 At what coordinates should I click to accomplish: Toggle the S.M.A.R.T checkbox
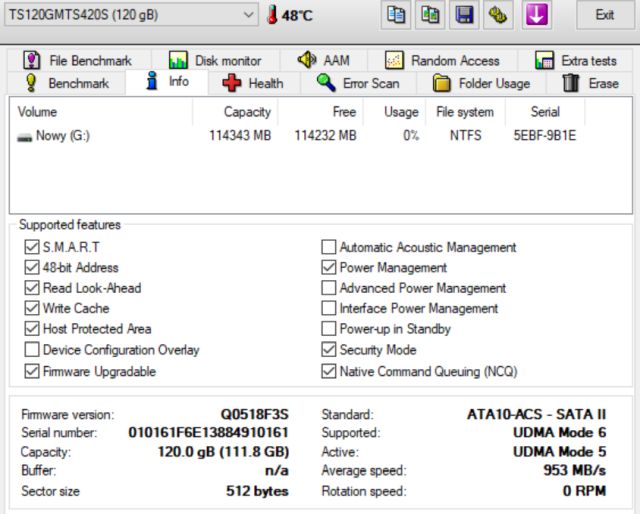pyautogui.click(x=31, y=247)
